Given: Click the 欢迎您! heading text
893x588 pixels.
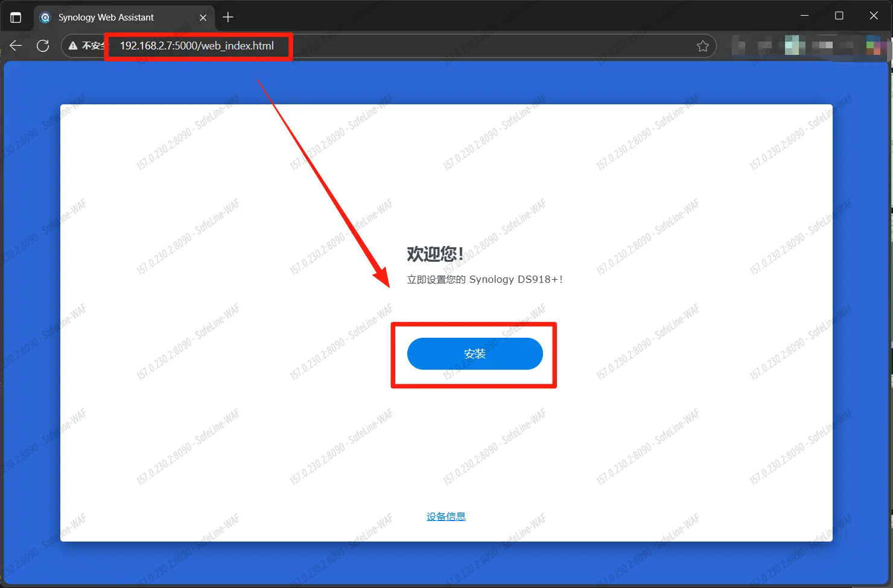Looking at the screenshot, I should click(x=435, y=254).
